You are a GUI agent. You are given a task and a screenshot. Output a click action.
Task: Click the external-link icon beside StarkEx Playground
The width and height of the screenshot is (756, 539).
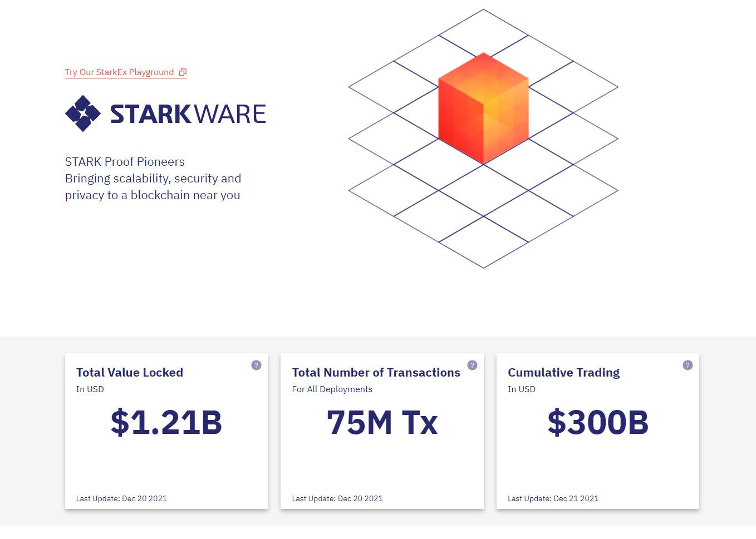coord(183,72)
